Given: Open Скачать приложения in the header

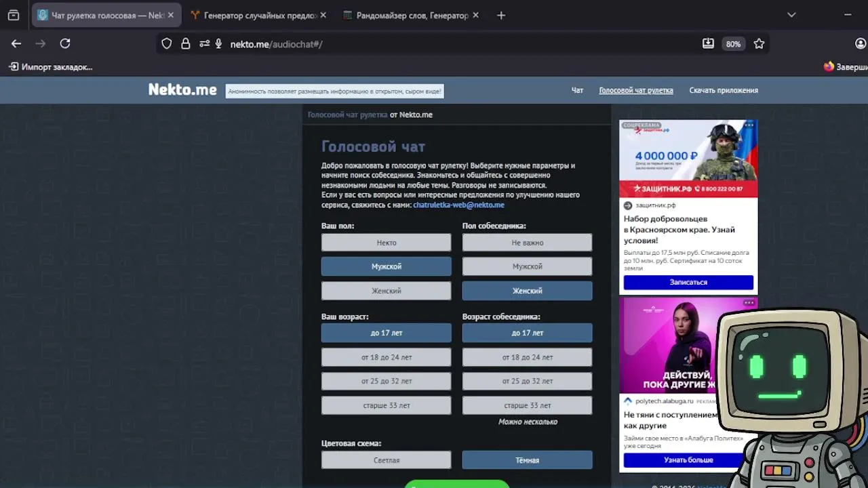Looking at the screenshot, I should tap(724, 90).
